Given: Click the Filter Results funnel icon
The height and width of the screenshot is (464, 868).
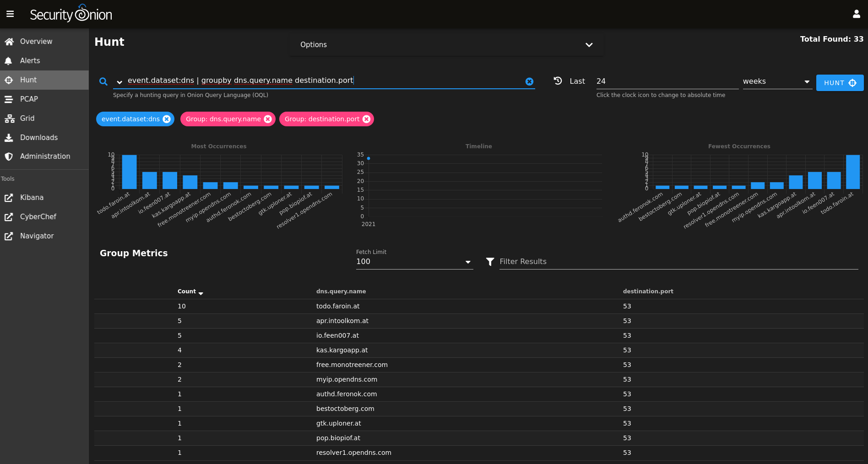Looking at the screenshot, I should click(x=490, y=261).
